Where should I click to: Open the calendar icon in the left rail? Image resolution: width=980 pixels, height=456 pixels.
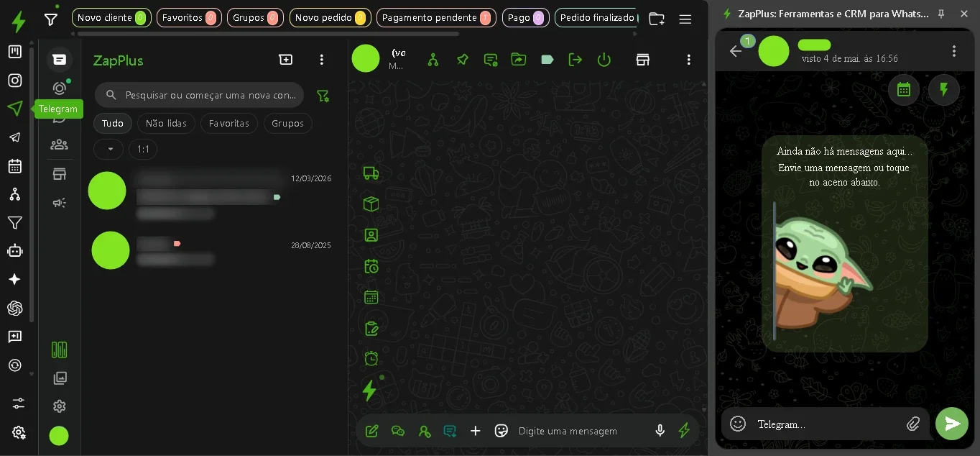point(14,166)
